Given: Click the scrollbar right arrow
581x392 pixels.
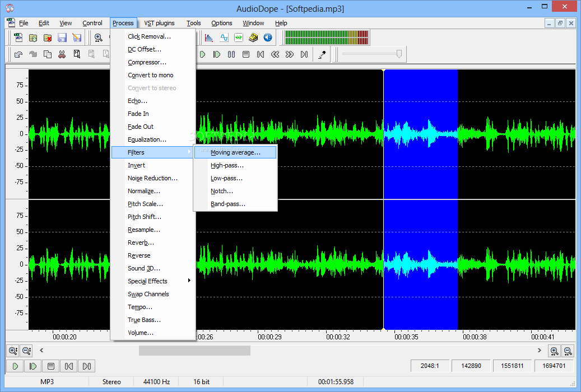Looking at the screenshot, I should click(539, 350).
